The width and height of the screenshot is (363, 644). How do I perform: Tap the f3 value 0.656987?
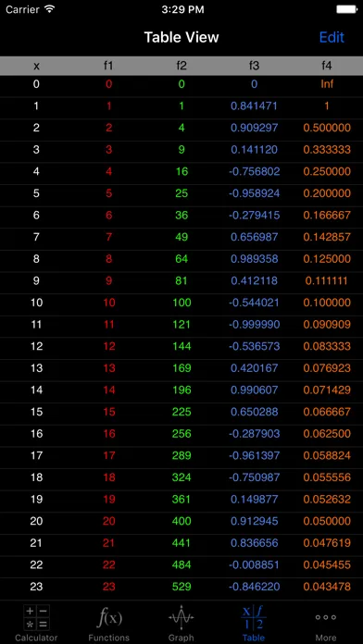pyautogui.click(x=254, y=237)
